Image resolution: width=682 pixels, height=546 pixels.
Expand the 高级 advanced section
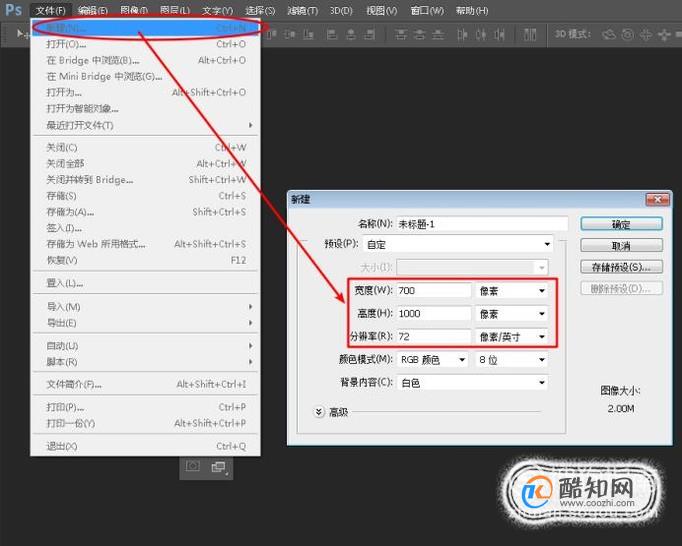(x=319, y=412)
